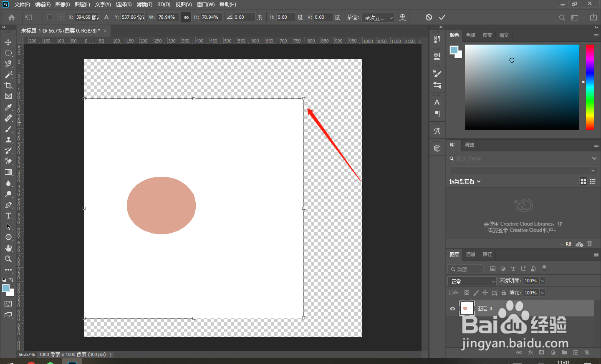Select the Hand tool
The width and height of the screenshot is (601, 364).
[x=8, y=248]
